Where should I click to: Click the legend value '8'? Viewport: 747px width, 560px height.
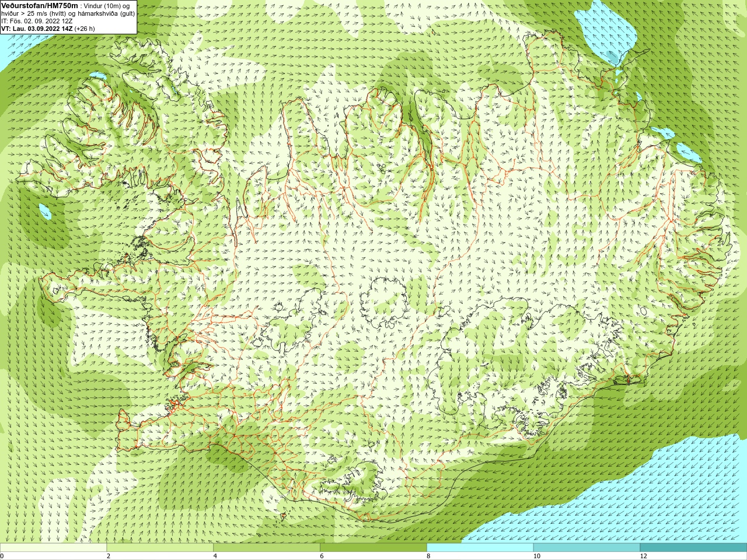(428, 556)
